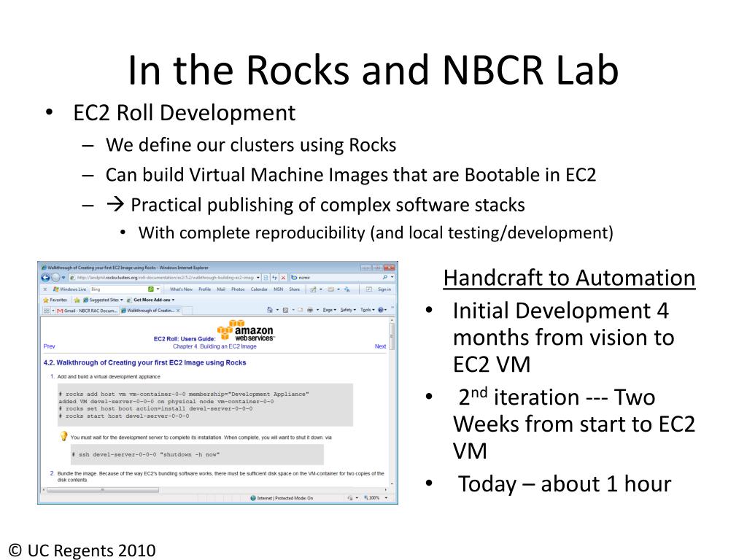Open the dropdown next to green Bing button
This screenshot has width=747, height=560.
click(x=158, y=289)
